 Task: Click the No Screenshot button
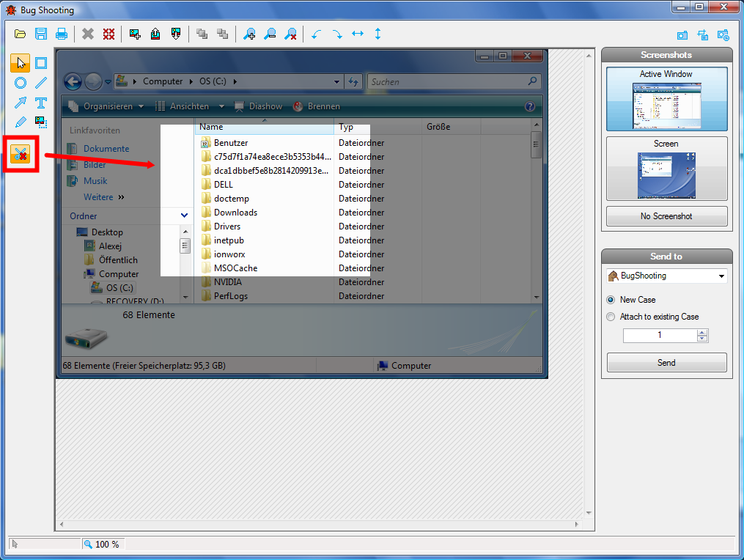pyautogui.click(x=666, y=216)
